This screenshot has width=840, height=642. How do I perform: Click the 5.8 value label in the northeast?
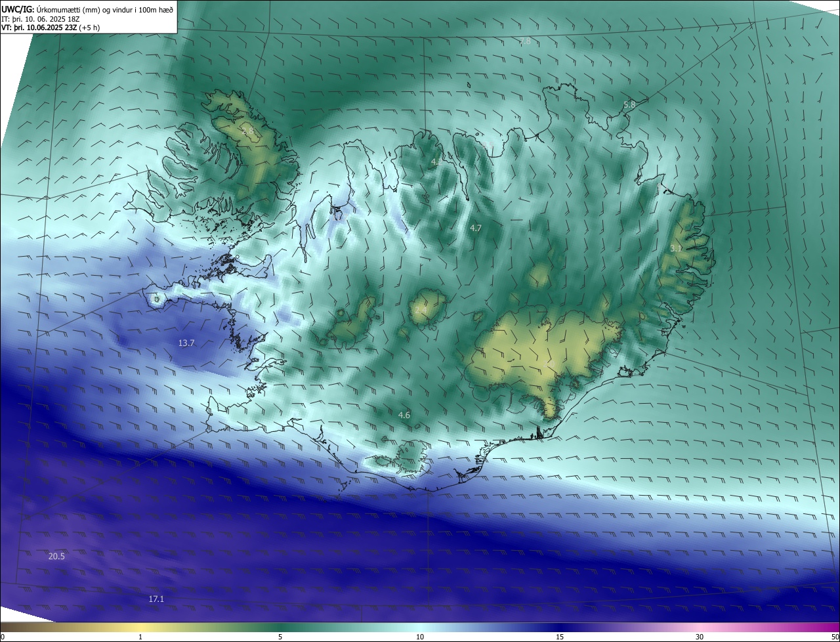click(x=629, y=104)
